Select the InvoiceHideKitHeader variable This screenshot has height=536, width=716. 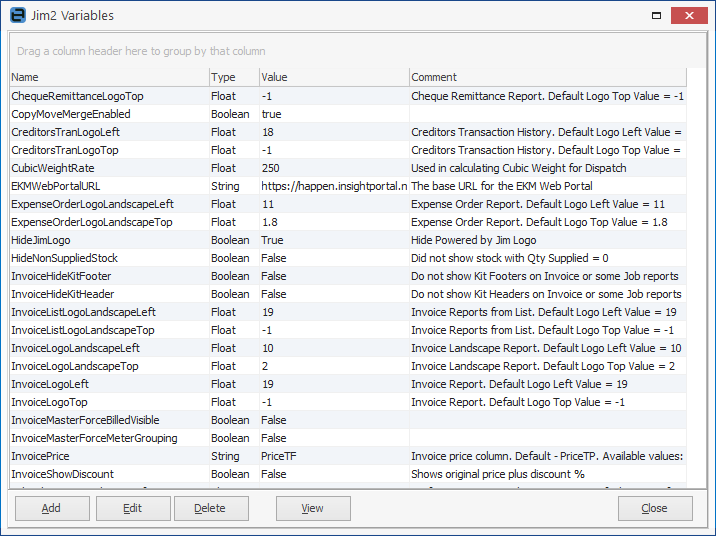[x=348, y=294]
